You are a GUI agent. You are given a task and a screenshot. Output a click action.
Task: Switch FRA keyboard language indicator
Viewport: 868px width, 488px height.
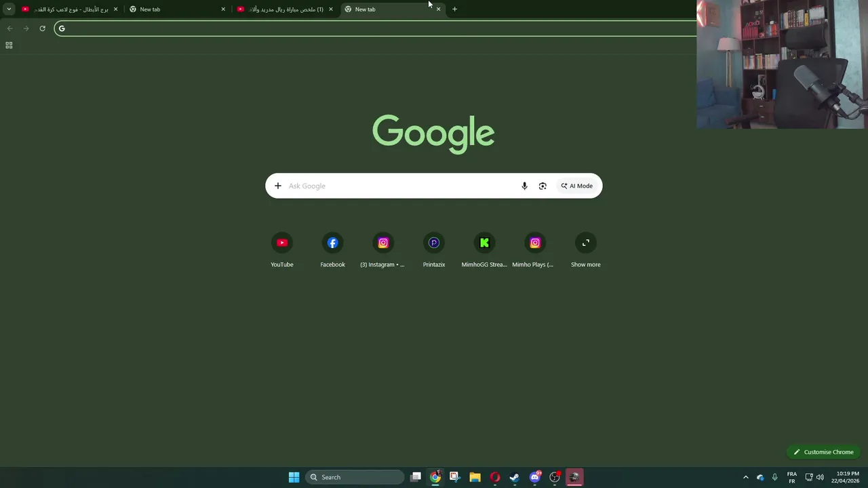click(x=792, y=477)
